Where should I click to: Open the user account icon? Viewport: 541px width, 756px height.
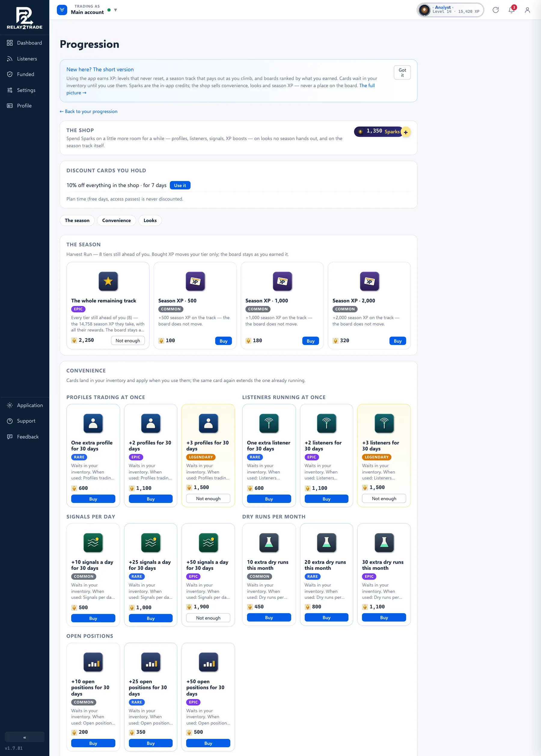pyautogui.click(x=527, y=10)
